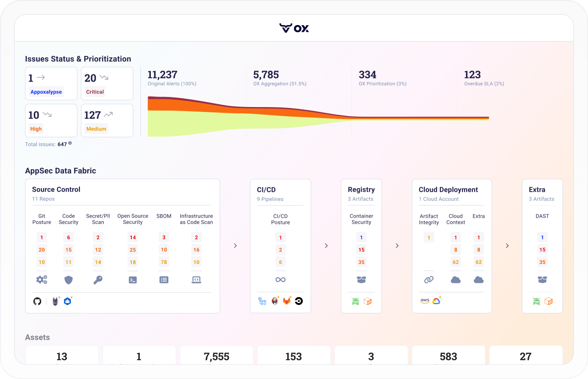Click the info icon beside Total issues

point(70,144)
